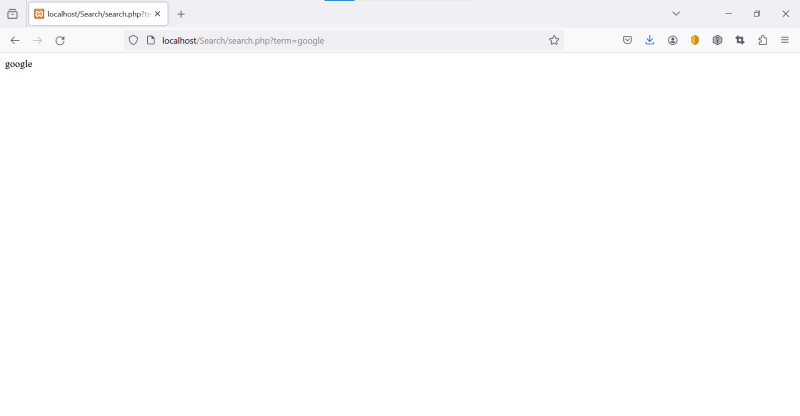Open the orange shield extension
Image resolution: width=800 pixels, height=416 pixels.
coord(695,40)
